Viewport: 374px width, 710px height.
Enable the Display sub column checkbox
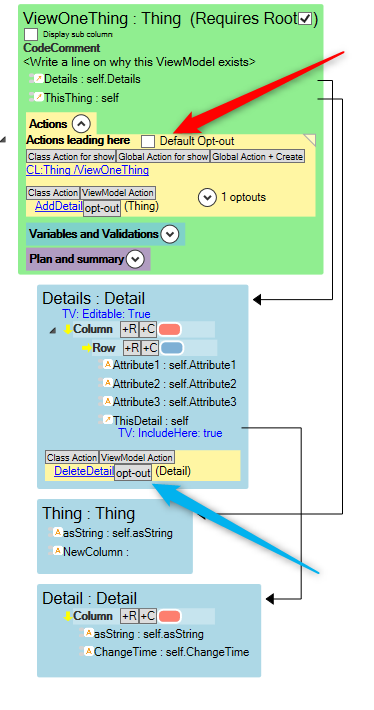click(31, 34)
